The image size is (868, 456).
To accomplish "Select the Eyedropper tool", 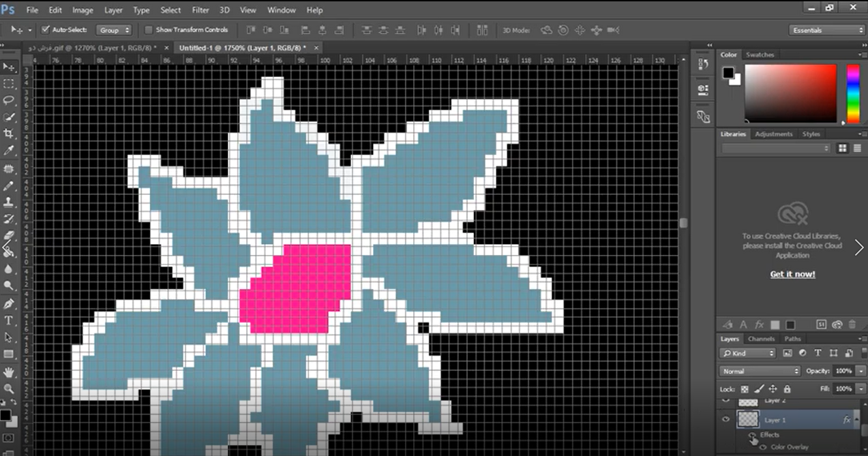I will [x=9, y=151].
